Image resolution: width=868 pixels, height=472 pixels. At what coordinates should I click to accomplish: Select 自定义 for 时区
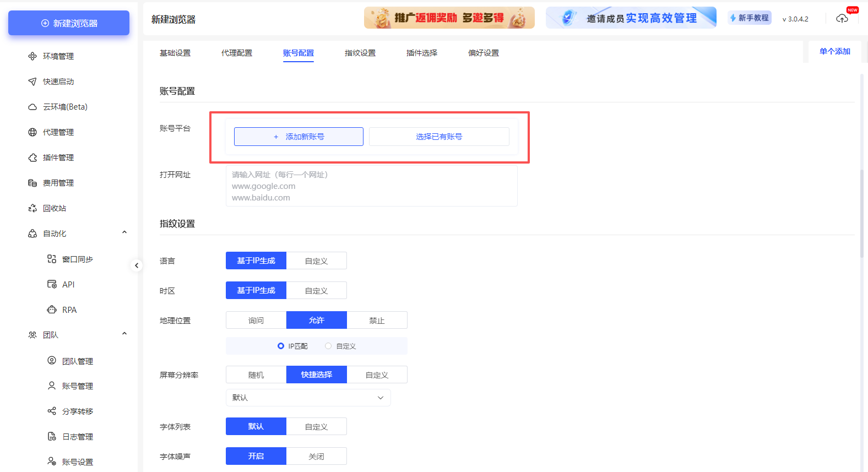point(317,290)
